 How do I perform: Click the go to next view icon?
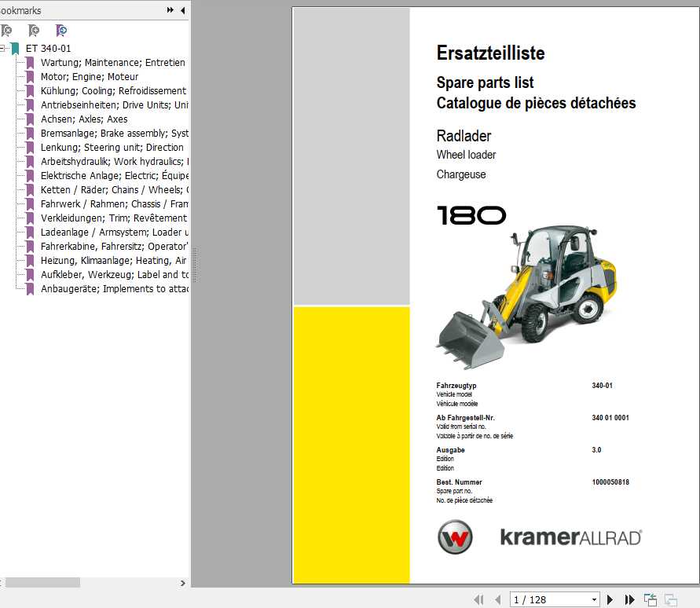click(x=670, y=599)
